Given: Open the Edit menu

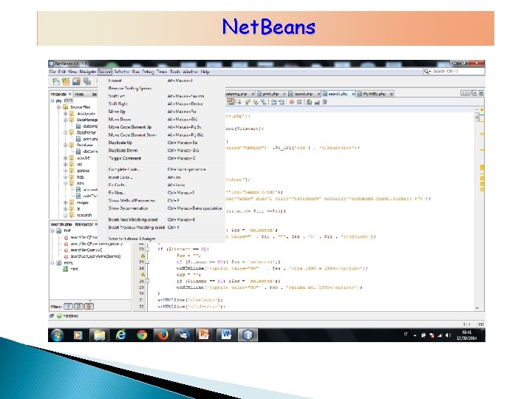Looking at the screenshot, I should pyautogui.click(x=62, y=72).
